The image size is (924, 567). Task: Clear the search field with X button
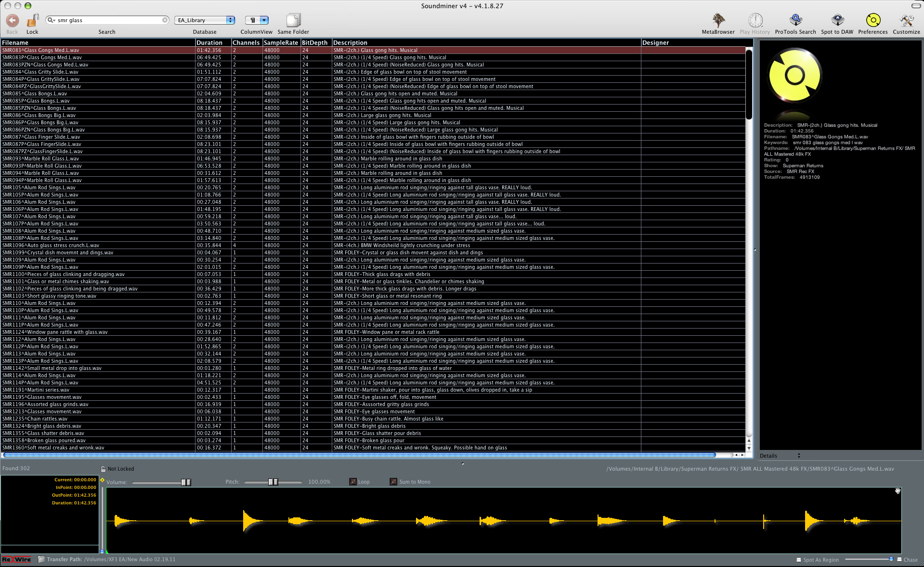click(165, 20)
